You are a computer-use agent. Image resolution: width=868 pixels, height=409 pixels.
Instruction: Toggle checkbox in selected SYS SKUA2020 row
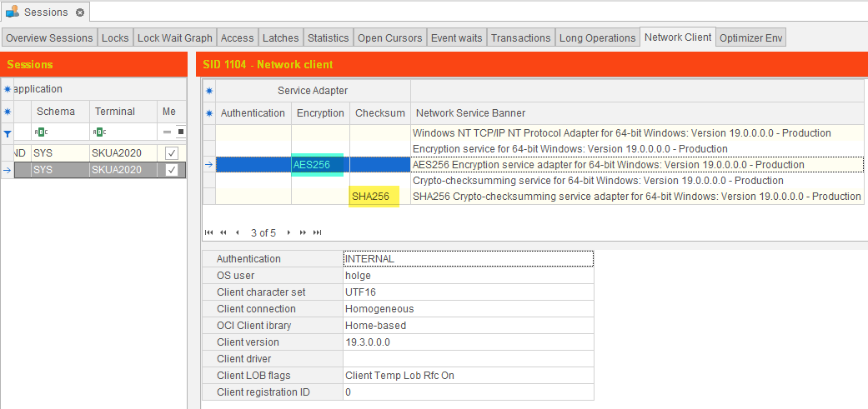pos(172,170)
